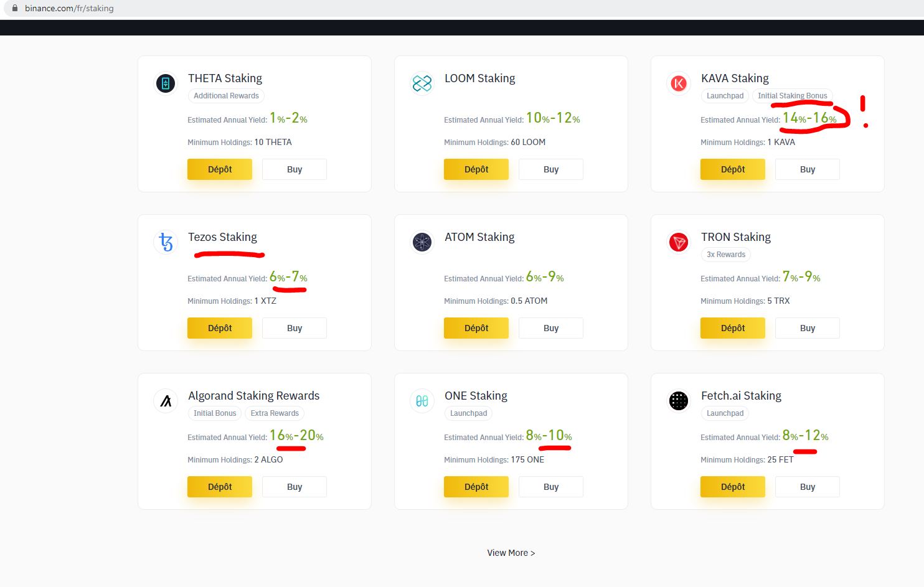Screen dimensions: 924x587
Task: Click the ATOM Cosmos logo icon
Action: pos(422,242)
